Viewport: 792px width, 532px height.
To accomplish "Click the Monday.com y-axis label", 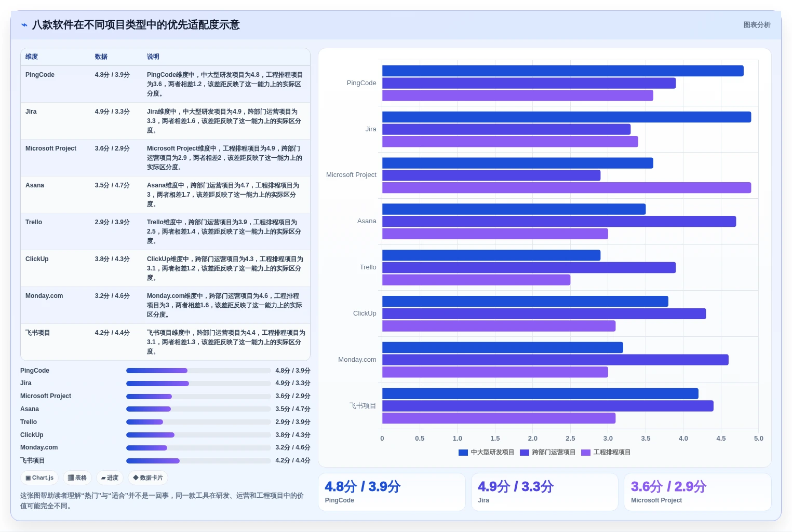I will point(357,360).
